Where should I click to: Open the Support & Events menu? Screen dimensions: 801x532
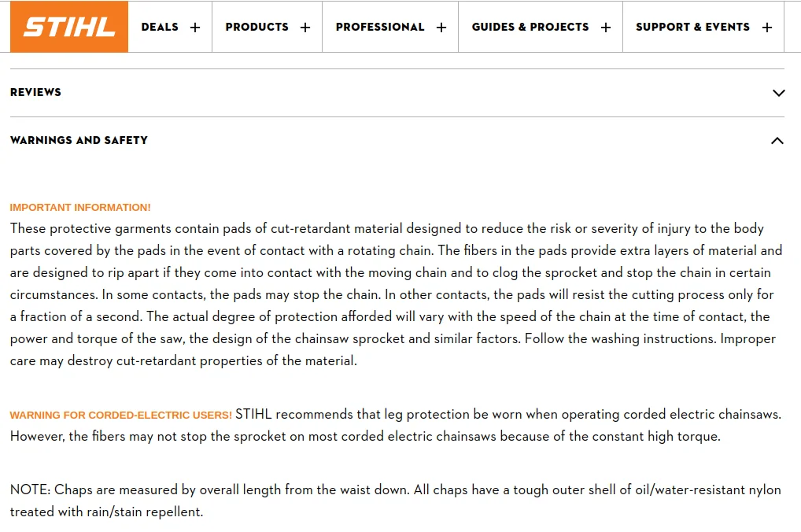703,27
